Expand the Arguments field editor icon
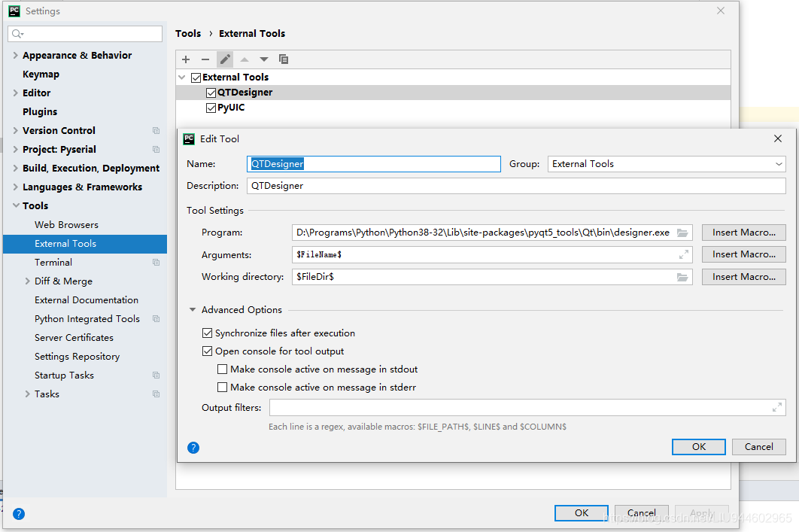This screenshot has height=532, width=799. coord(684,254)
